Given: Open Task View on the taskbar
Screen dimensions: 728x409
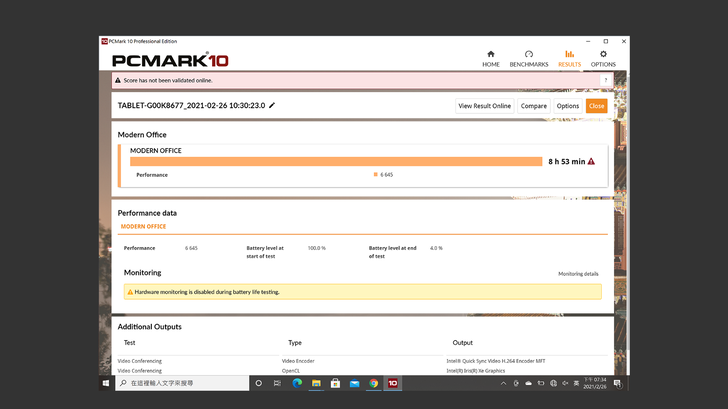Looking at the screenshot, I should (x=278, y=383).
